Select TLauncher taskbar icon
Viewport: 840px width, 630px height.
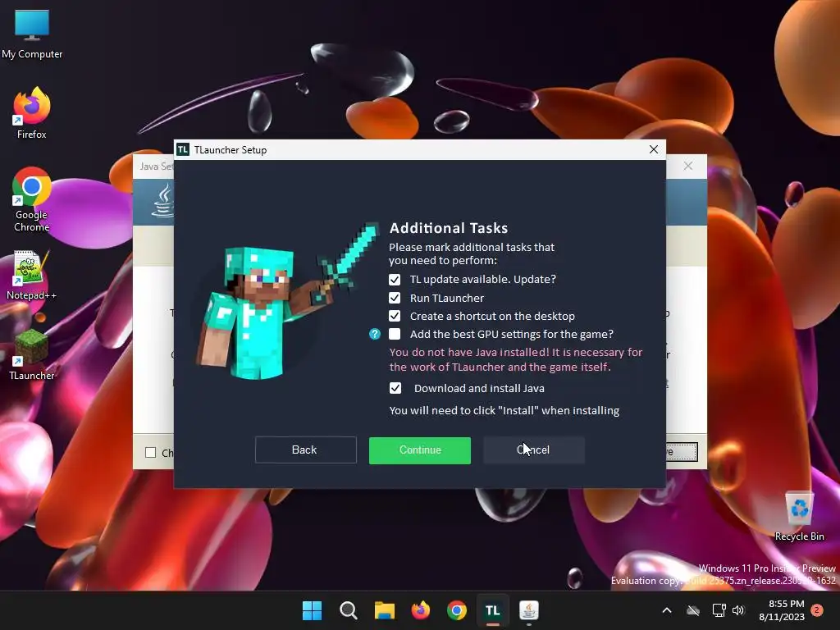coord(493,610)
